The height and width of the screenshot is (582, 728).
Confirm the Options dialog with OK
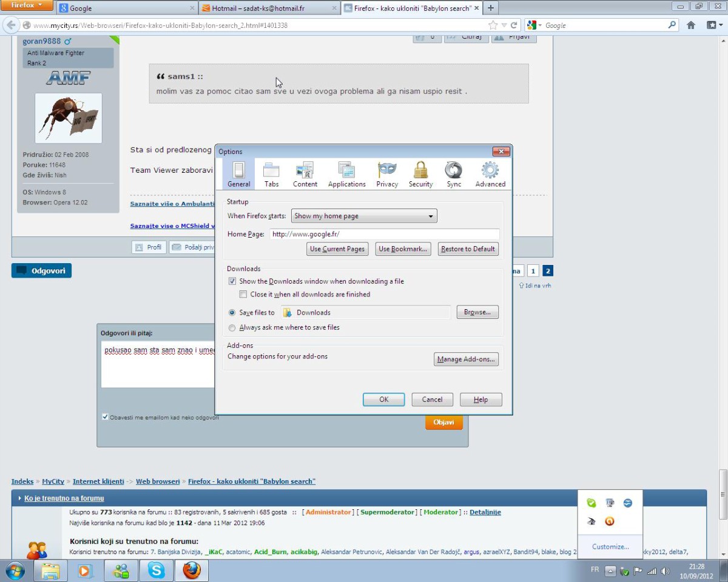click(x=384, y=400)
